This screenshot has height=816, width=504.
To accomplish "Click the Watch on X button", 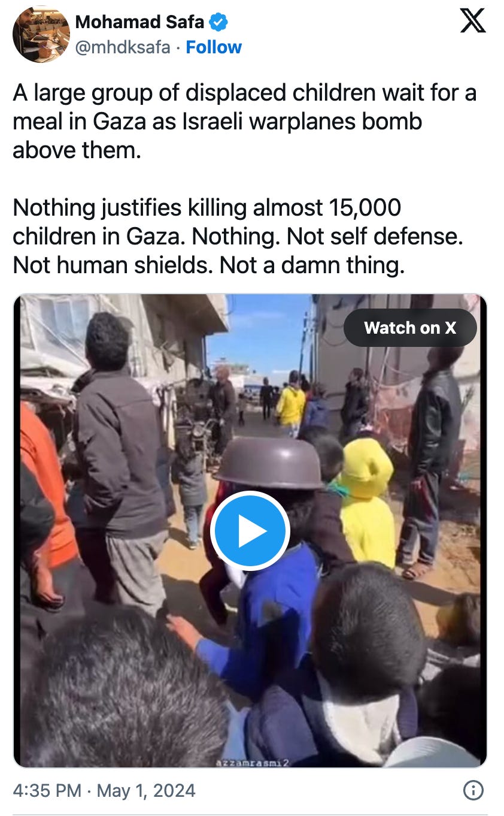I will coord(410,328).
